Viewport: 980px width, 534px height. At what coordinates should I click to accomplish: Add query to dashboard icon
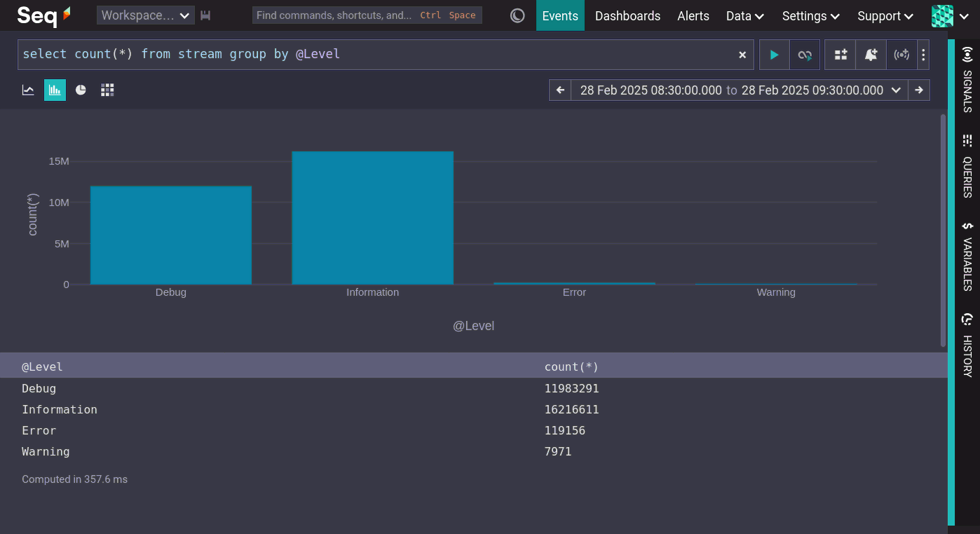pos(841,55)
